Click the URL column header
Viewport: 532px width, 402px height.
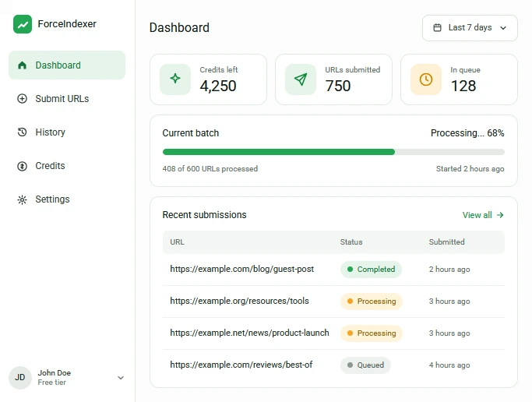(x=177, y=242)
